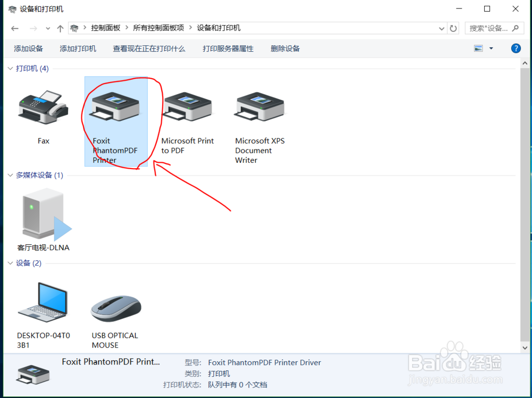Maximize the 设备和打印机 window

coord(487,9)
